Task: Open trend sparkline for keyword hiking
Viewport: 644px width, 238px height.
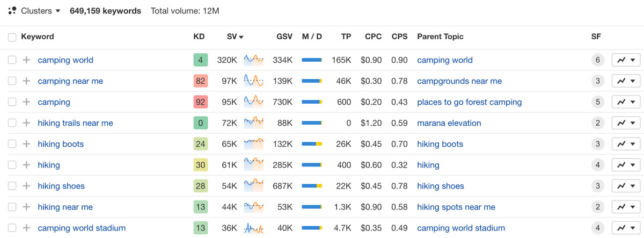Action: click(253, 164)
